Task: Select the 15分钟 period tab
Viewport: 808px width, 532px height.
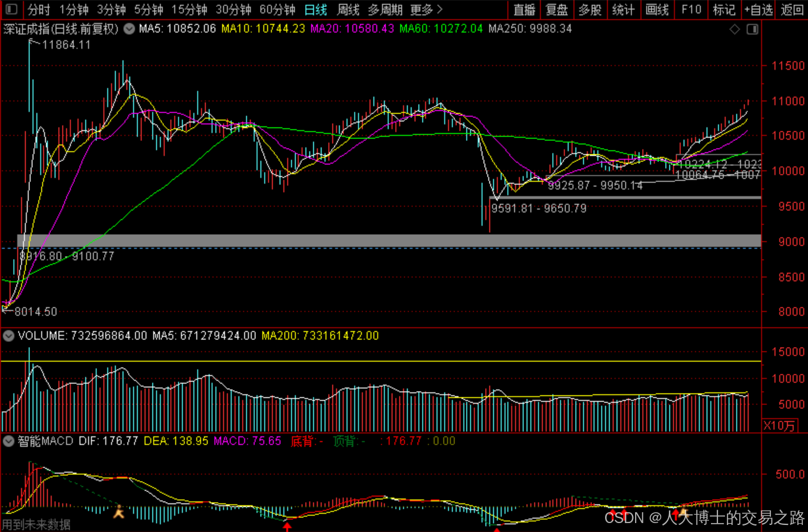Action: pos(190,10)
